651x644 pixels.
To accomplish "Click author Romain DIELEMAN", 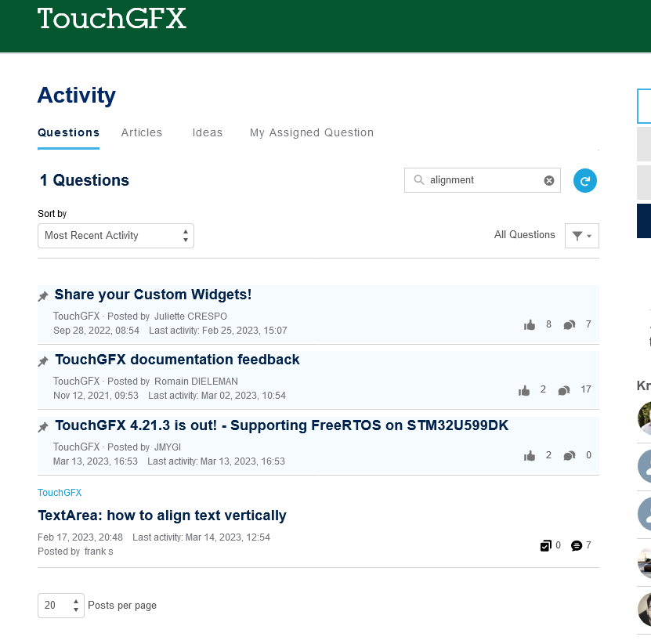I will [x=196, y=382].
